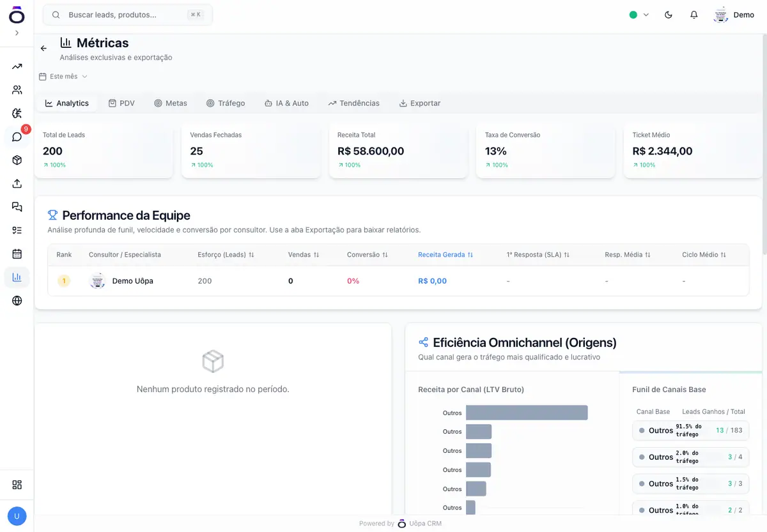The height and width of the screenshot is (532, 767).
Task: Click the Outros 91.5% do tráfego row
Action: [x=690, y=430]
